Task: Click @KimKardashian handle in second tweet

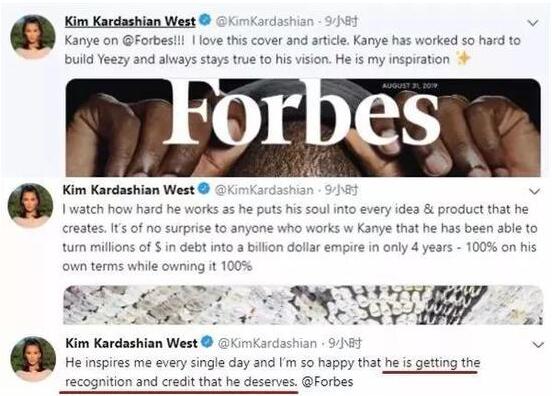Action: coord(264,190)
